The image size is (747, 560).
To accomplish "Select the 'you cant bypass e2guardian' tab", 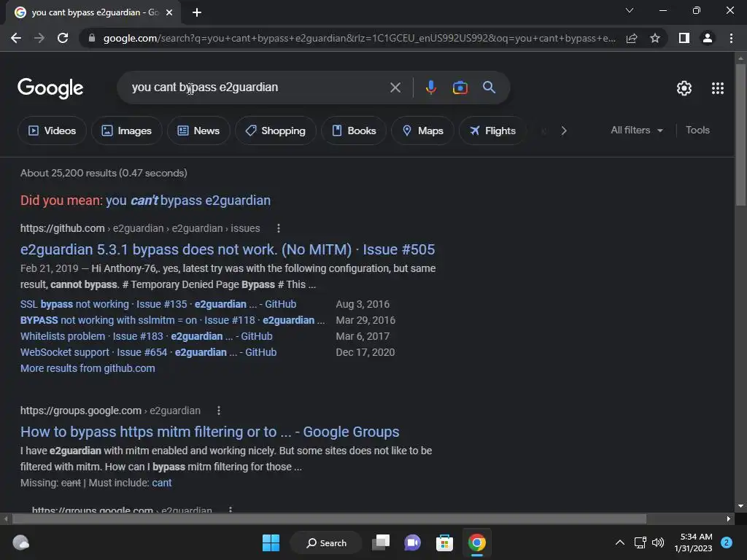I will tap(93, 12).
